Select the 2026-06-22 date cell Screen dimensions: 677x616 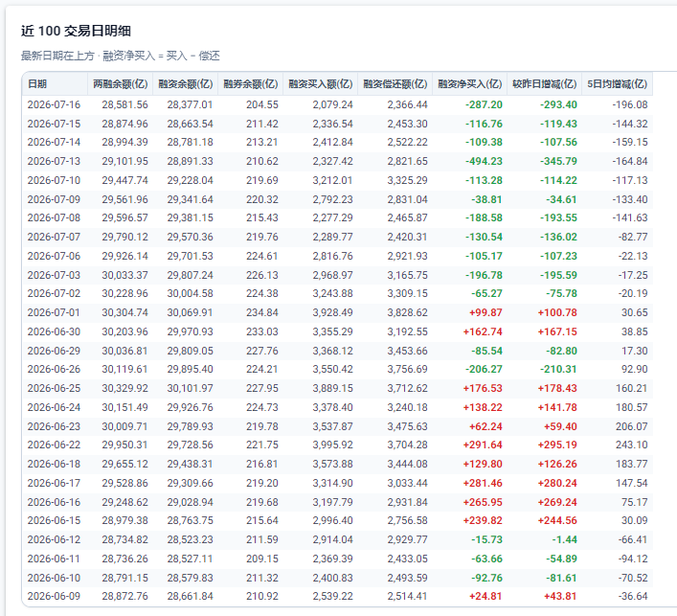54,445
